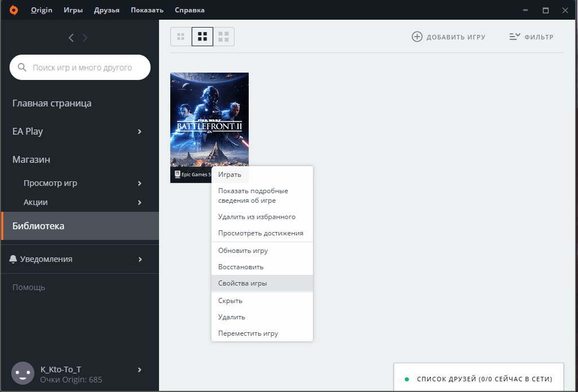The height and width of the screenshot is (392, 578).
Task: Open the Фильтр filter icon
Action: pos(514,37)
